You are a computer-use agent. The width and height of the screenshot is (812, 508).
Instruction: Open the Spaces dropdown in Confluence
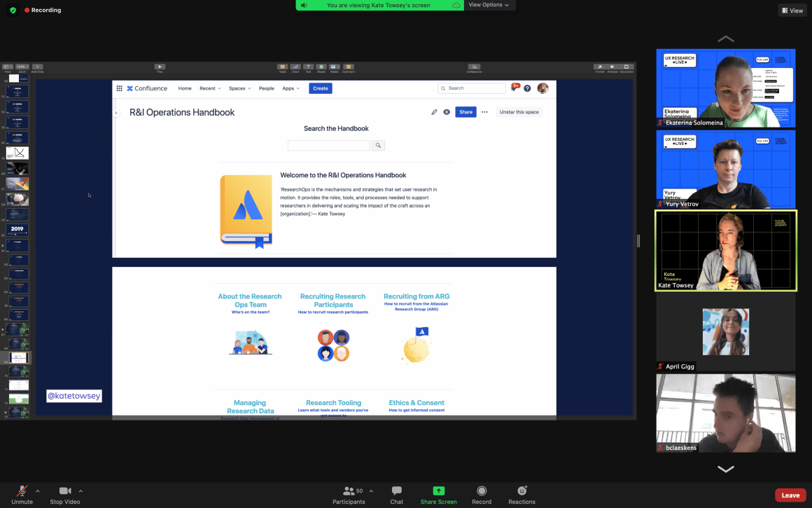point(240,89)
